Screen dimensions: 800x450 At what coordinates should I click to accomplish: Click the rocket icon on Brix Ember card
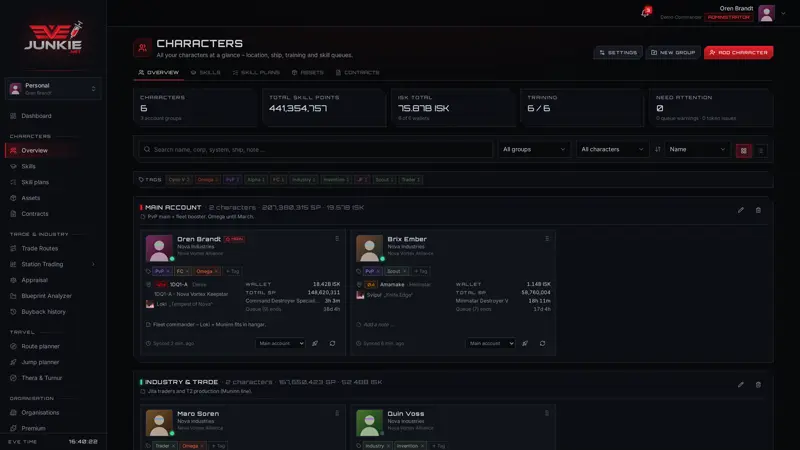[x=525, y=343]
